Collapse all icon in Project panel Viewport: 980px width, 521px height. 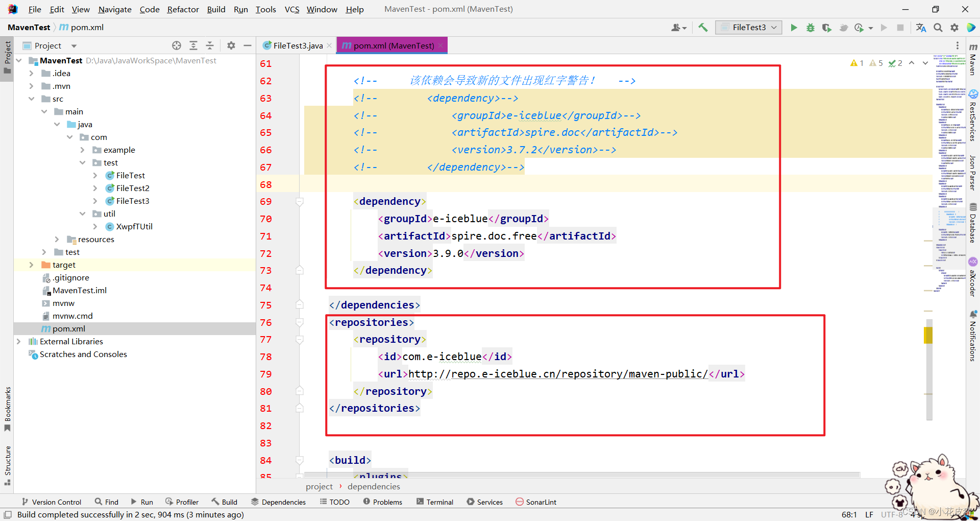point(210,45)
